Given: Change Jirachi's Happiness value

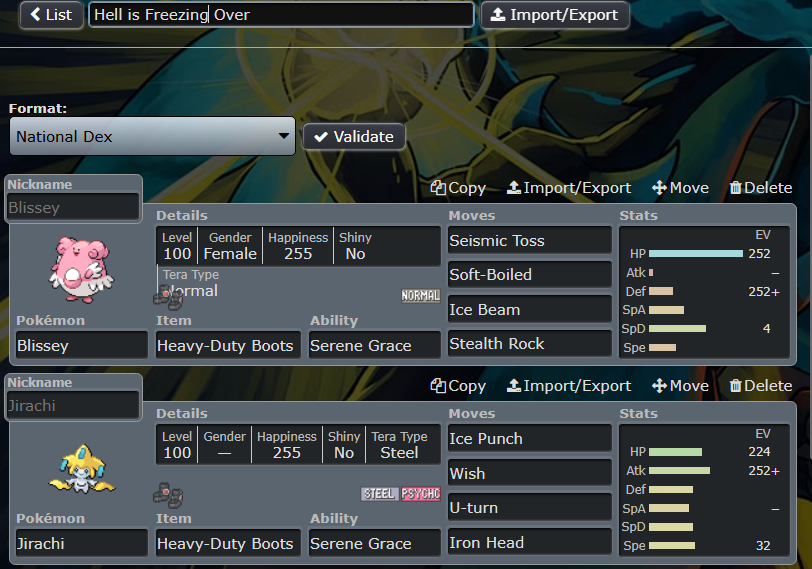Looking at the screenshot, I should (x=286, y=445).
